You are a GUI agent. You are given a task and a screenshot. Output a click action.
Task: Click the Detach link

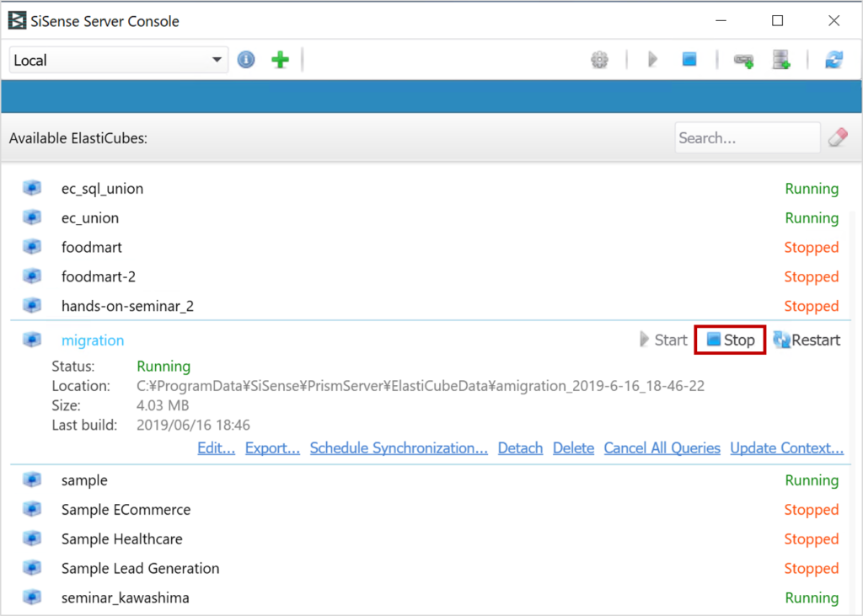tap(520, 448)
